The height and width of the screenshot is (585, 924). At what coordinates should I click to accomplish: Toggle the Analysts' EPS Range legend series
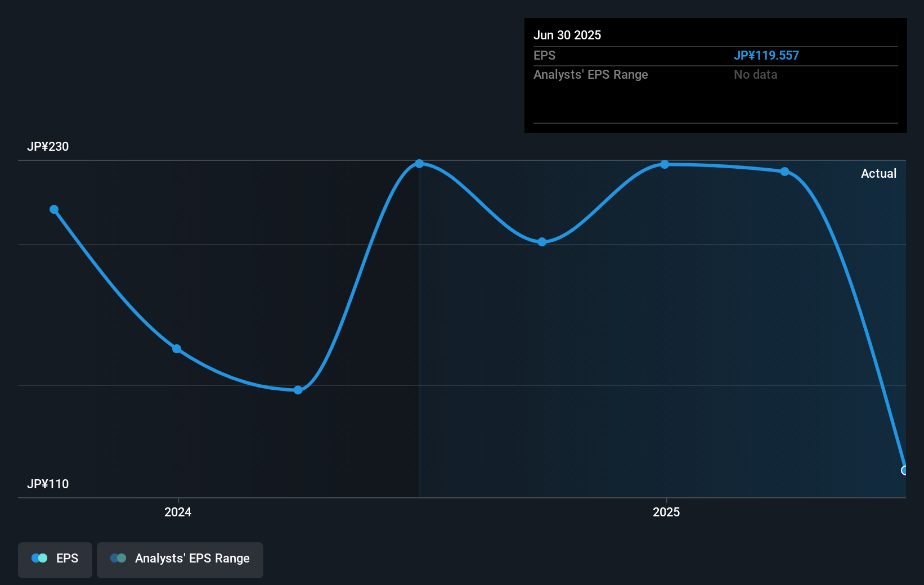tap(180, 560)
